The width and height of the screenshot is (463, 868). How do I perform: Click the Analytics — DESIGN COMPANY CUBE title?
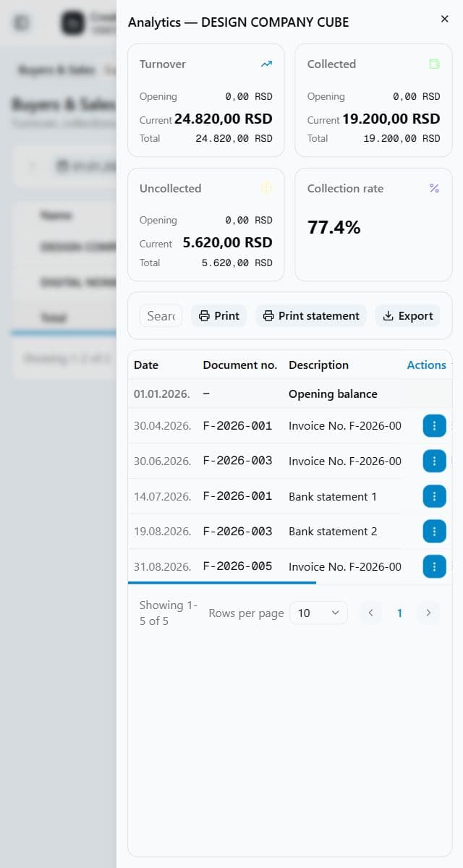click(x=239, y=22)
